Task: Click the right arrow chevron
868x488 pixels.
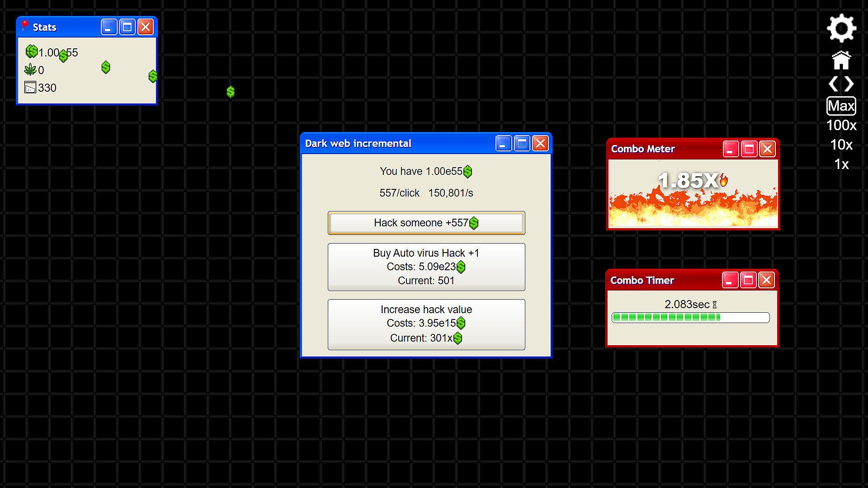Action: click(x=849, y=84)
